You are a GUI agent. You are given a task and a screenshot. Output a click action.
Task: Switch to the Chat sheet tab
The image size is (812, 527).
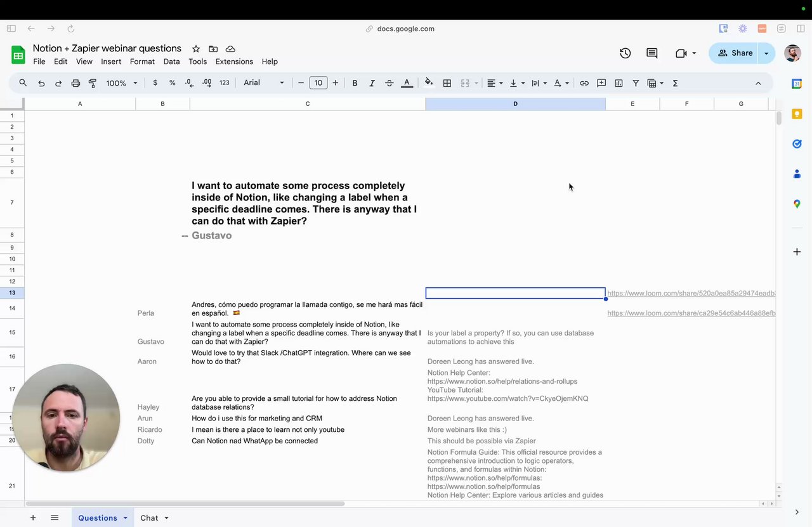[149, 518]
